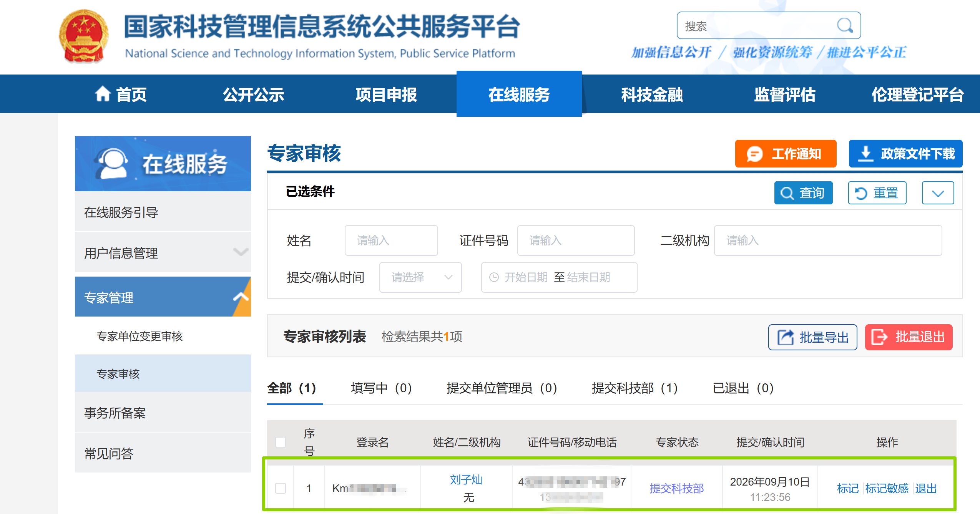The image size is (980, 514).
Task: Open 监督评估 nav item
Action: coord(785,95)
